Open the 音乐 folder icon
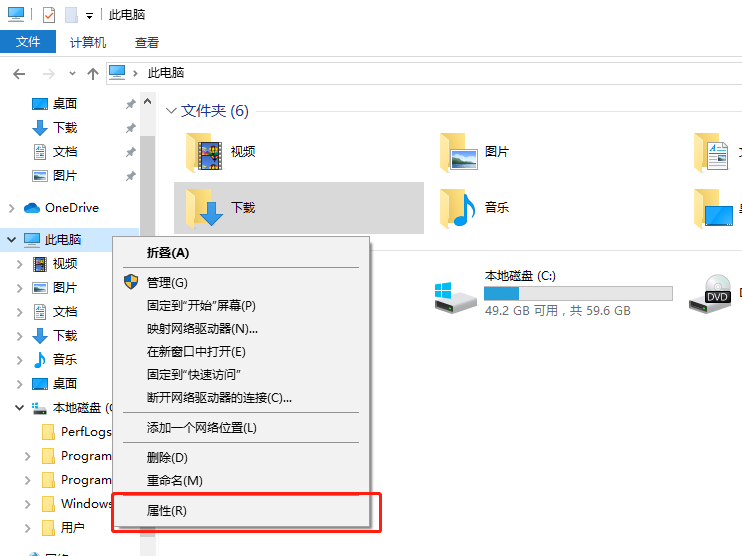Screen dimensions: 742x556 [460, 208]
